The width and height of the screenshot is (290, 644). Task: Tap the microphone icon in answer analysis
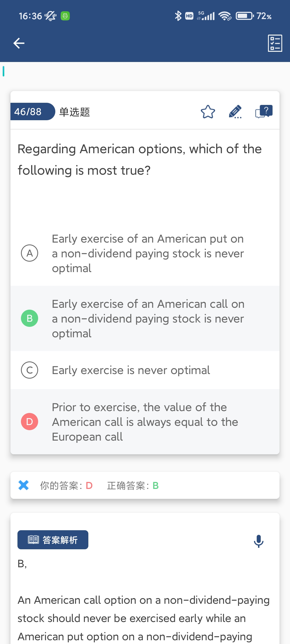tap(259, 541)
